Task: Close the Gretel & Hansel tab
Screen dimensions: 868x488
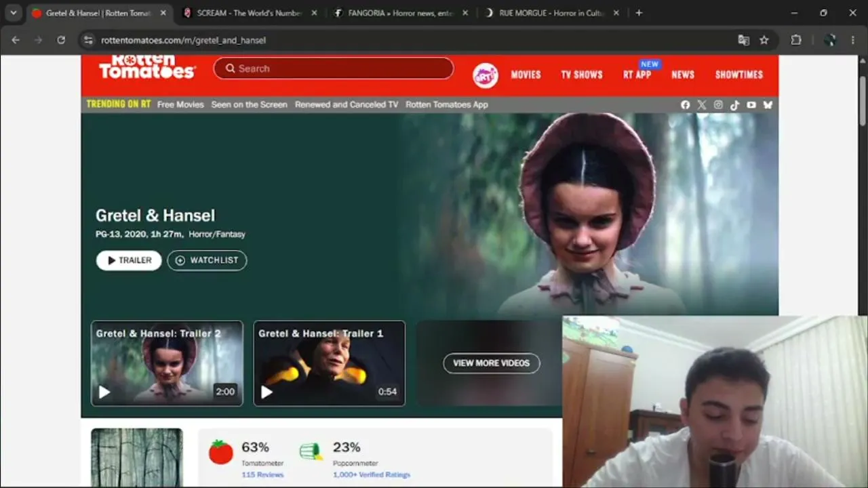Action: tap(163, 13)
